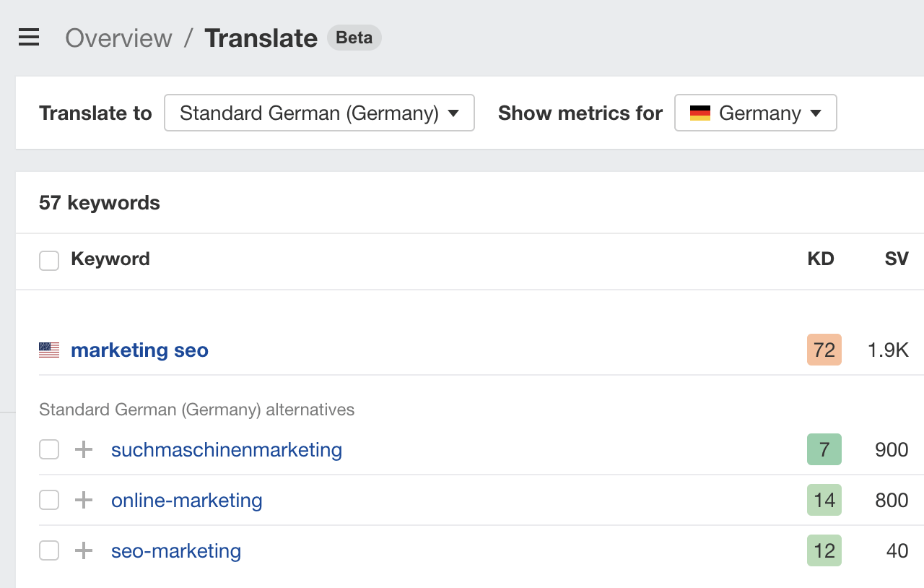The width and height of the screenshot is (924, 588).
Task: Open the Show metrics for country dropdown
Action: tap(755, 113)
